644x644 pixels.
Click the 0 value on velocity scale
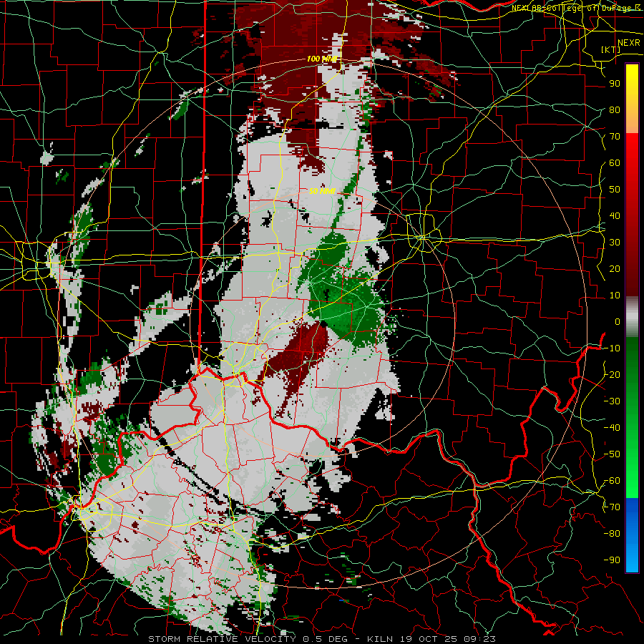click(618, 322)
